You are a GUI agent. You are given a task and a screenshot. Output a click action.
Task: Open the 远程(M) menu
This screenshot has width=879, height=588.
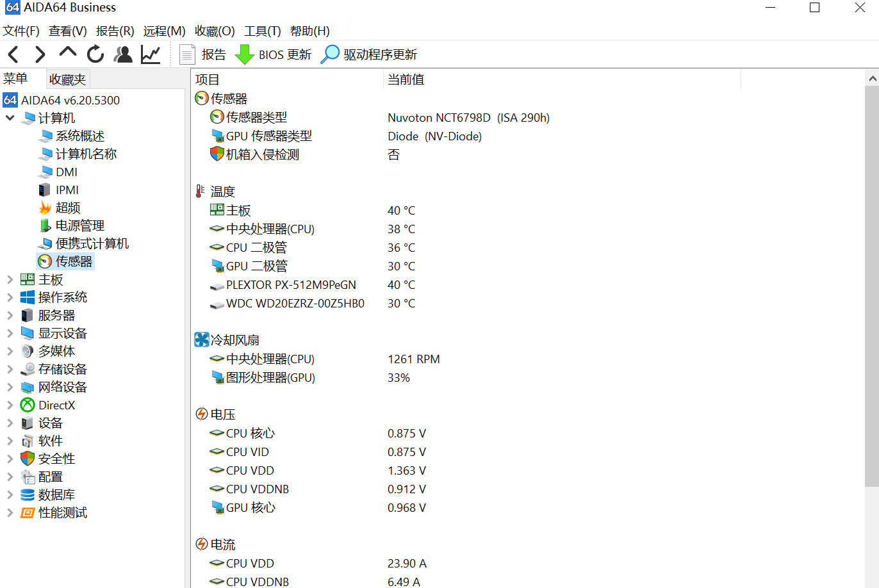pyautogui.click(x=165, y=31)
